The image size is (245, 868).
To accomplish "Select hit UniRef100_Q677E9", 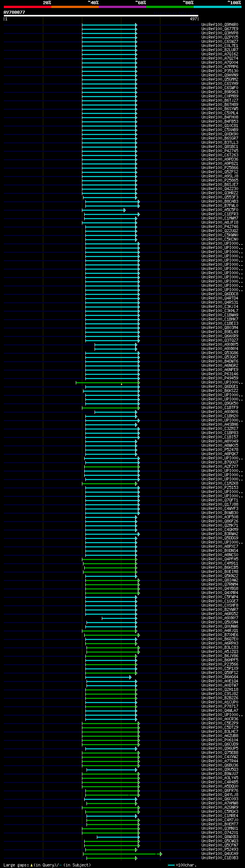I will pos(220,29).
